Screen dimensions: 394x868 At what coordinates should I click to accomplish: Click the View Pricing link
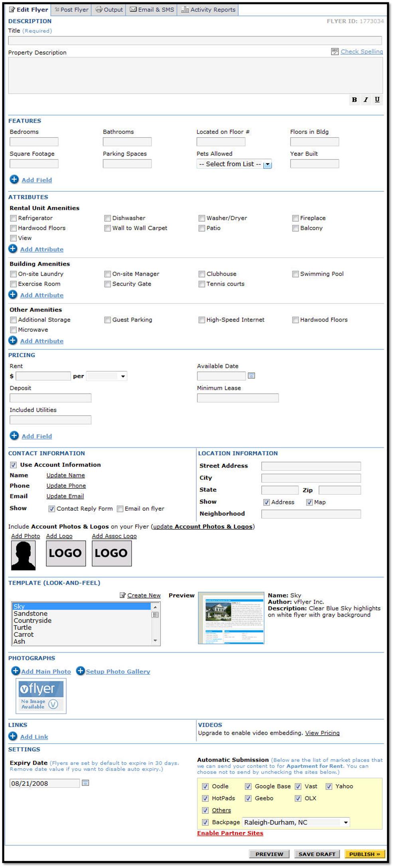322,733
